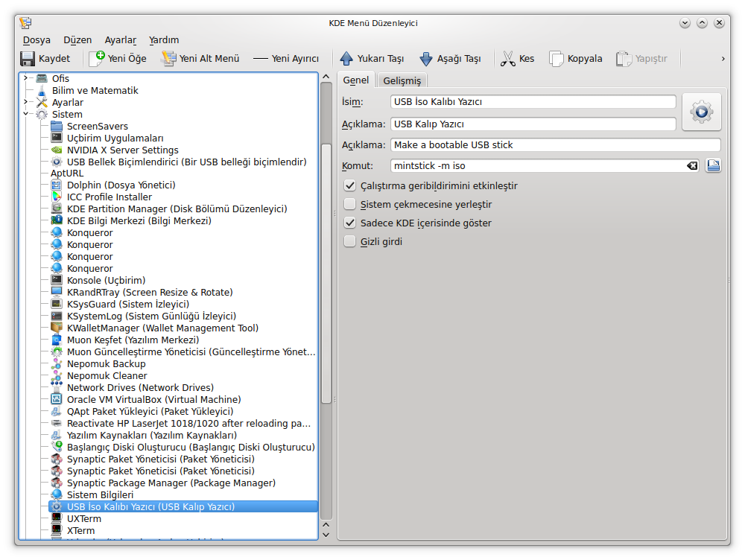Open the Ayarlar menu in menu bar
This screenshot has width=745, height=560.
click(x=120, y=40)
